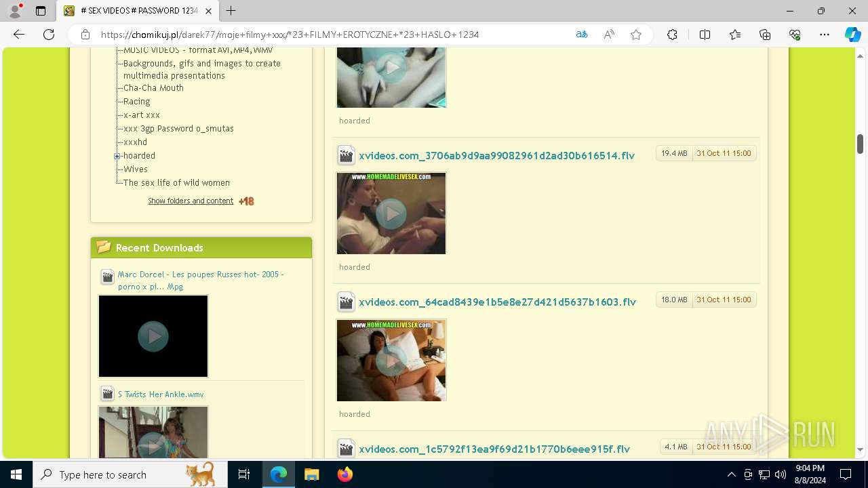
Task: Click hoarded label under the 19.4 MB file
Action: pyautogui.click(x=355, y=267)
